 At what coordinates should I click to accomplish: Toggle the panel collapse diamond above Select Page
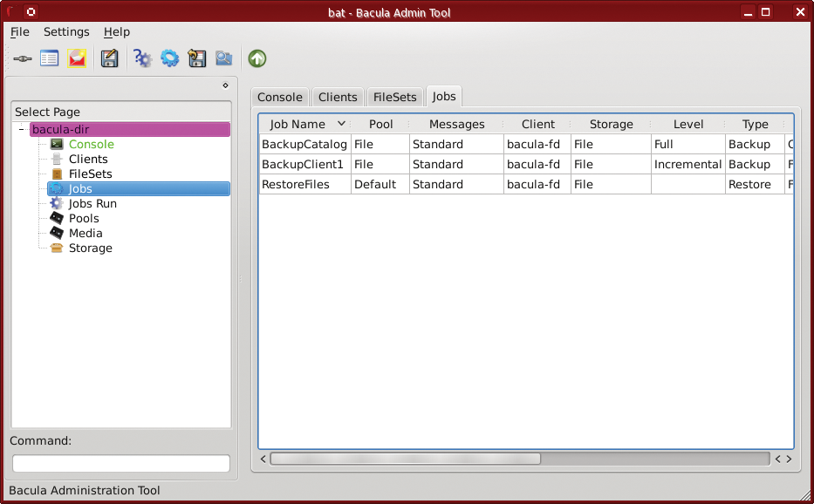tap(225, 85)
